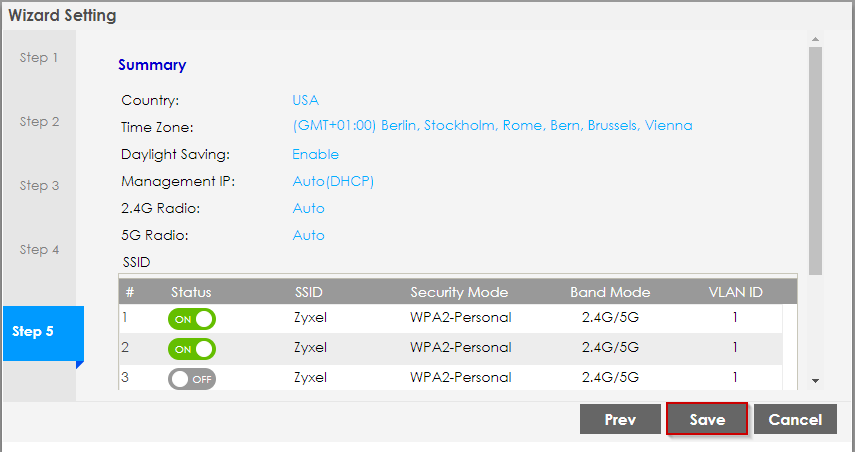Jump to wizard Step 3
855x452 pixels.
39,186
